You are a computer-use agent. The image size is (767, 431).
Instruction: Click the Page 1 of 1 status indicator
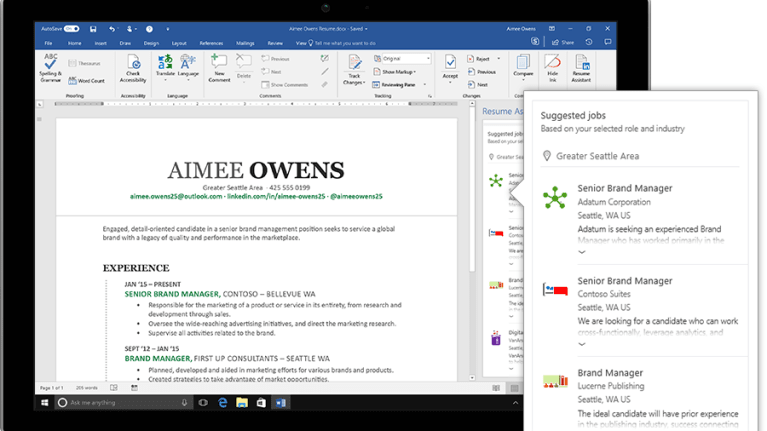[x=51, y=388]
